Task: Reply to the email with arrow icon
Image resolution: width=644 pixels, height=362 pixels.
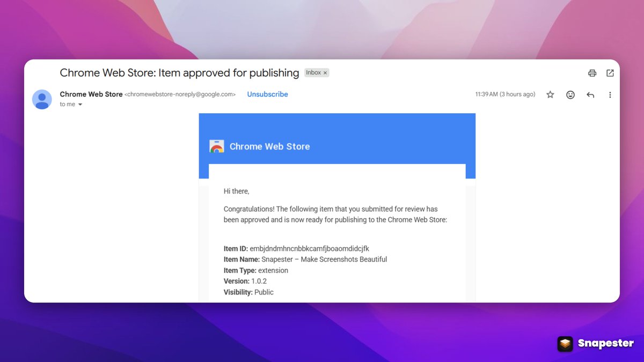Action: click(x=590, y=94)
